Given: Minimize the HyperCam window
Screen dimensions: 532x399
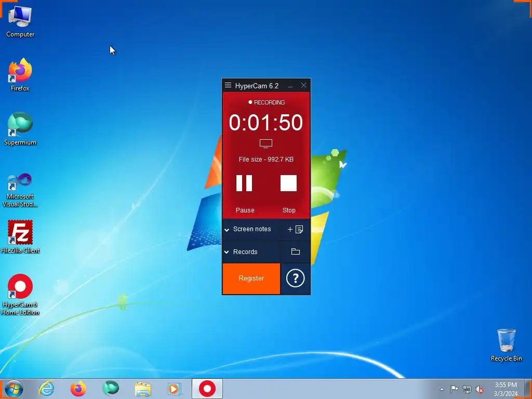Looking at the screenshot, I should [x=290, y=86].
